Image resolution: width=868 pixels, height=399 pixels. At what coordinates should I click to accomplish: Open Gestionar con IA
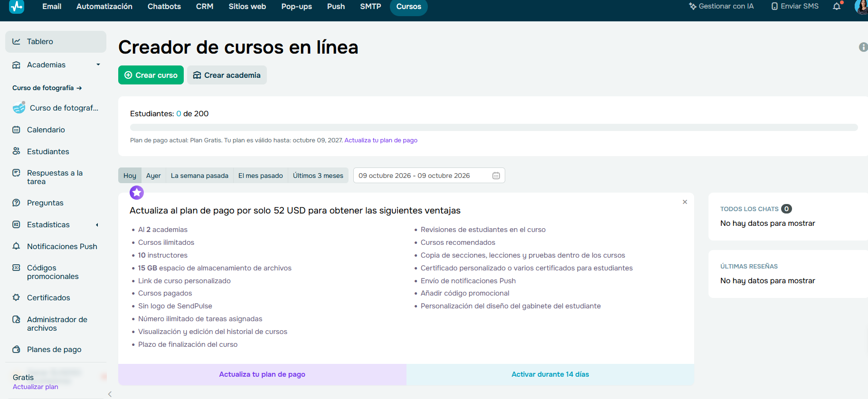pos(721,6)
